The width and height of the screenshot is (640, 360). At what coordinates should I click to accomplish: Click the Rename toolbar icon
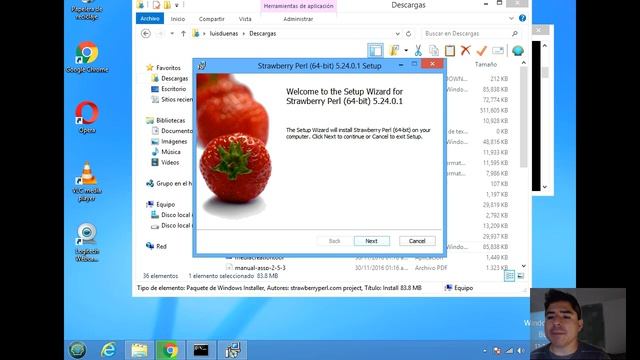click(x=498, y=51)
